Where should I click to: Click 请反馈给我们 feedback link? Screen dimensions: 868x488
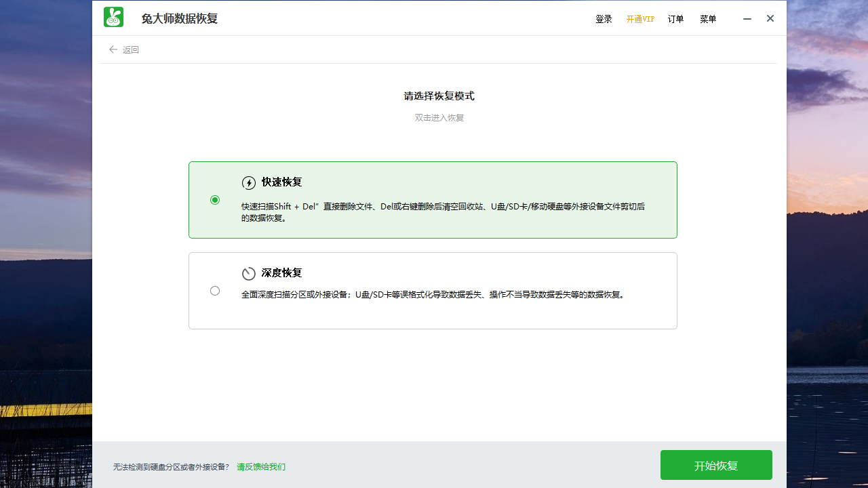(x=261, y=467)
